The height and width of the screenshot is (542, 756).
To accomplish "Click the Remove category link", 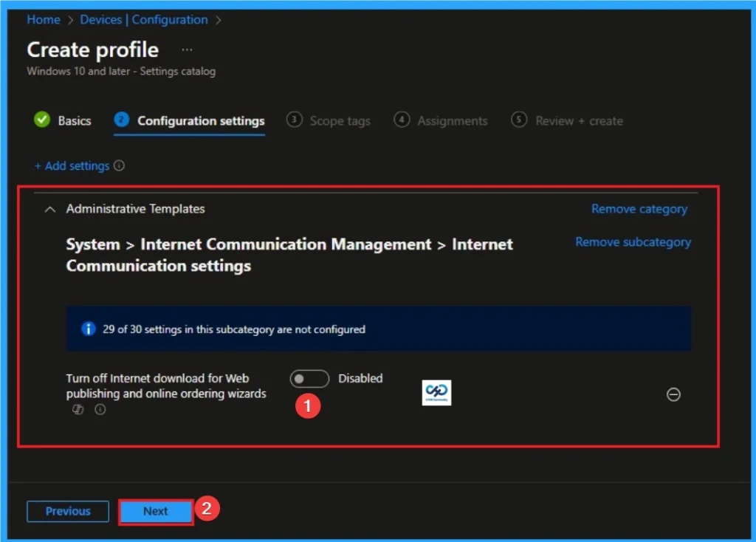I will coord(638,209).
